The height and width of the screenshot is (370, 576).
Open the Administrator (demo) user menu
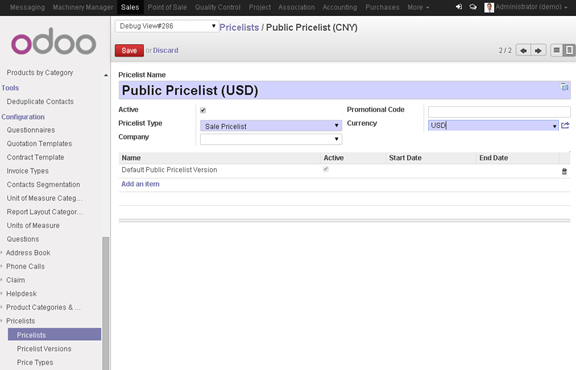click(x=531, y=7)
